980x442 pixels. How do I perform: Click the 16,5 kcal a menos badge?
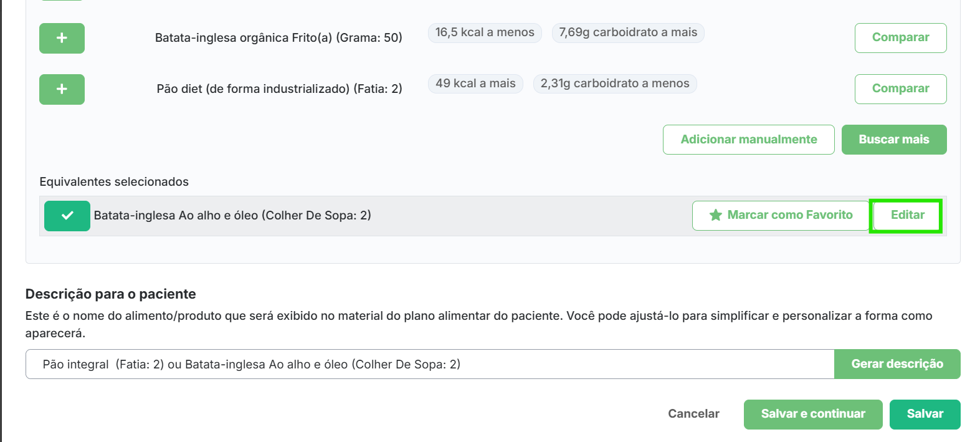(x=485, y=32)
